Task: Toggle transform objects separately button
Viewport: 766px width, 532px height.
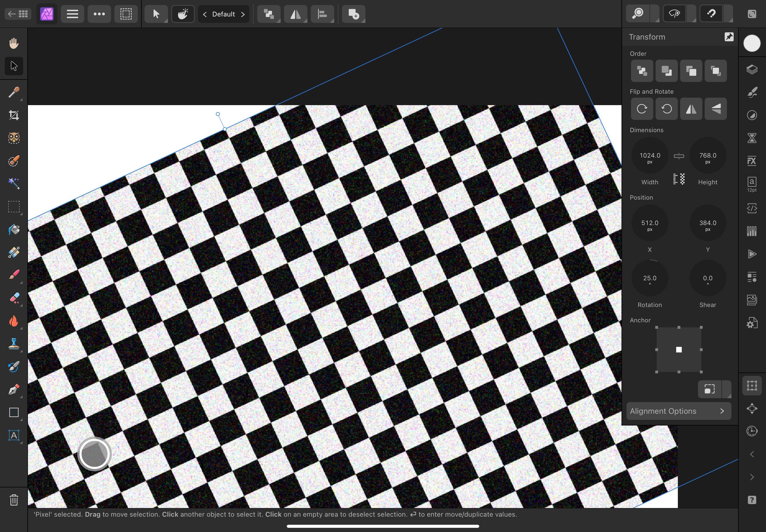Action: (710, 389)
